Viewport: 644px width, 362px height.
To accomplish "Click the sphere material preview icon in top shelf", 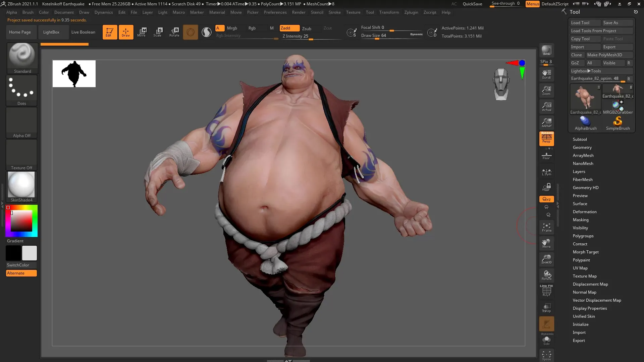I will (x=207, y=32).
